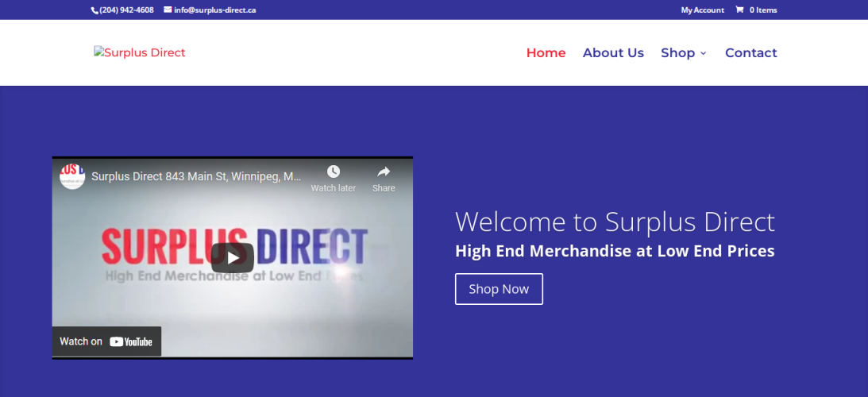Screen dimensions: 868x397
Task: Click High End Merchandise at Low End Prices text
Action: (615, 251)
